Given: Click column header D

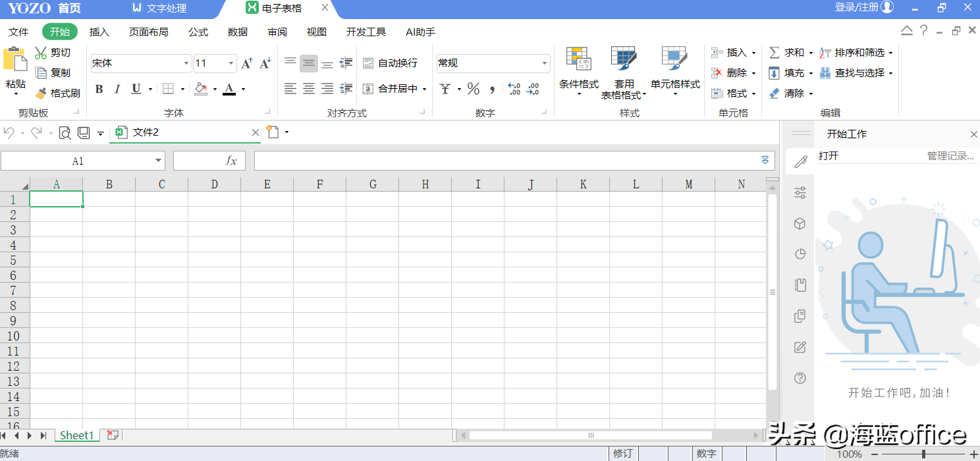Looking at the screenshot, I should tap(215, 184).
